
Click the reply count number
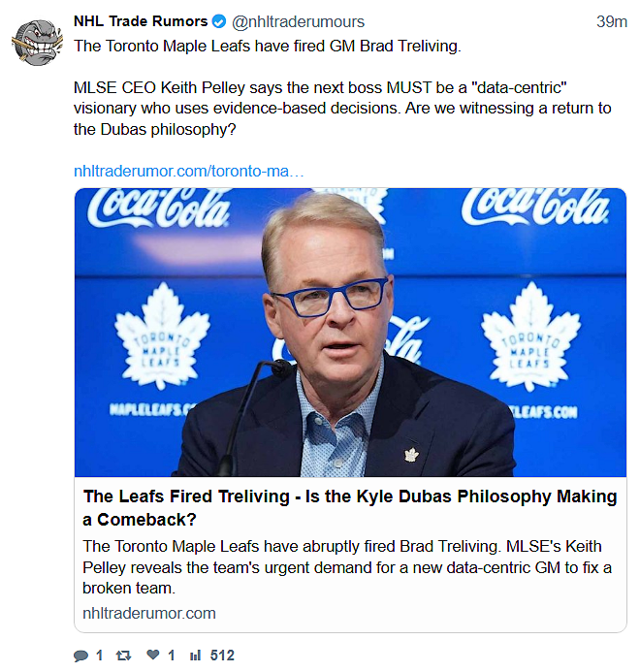click(99, 656)
